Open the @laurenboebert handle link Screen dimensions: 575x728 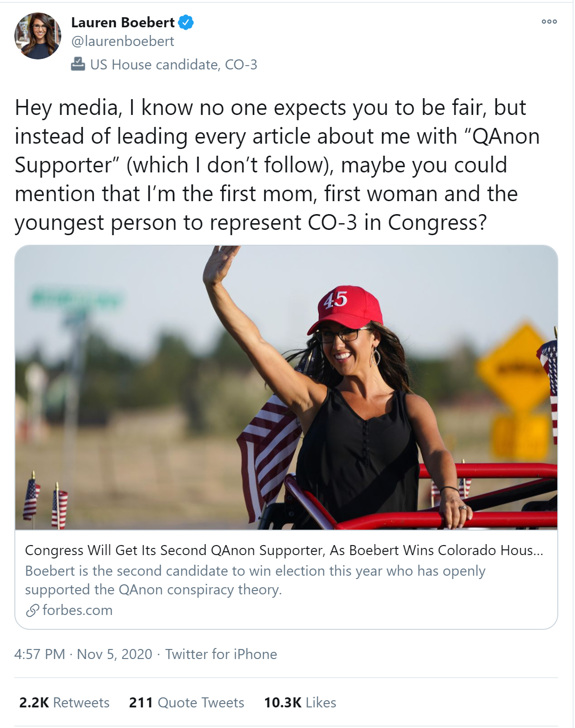123,42
